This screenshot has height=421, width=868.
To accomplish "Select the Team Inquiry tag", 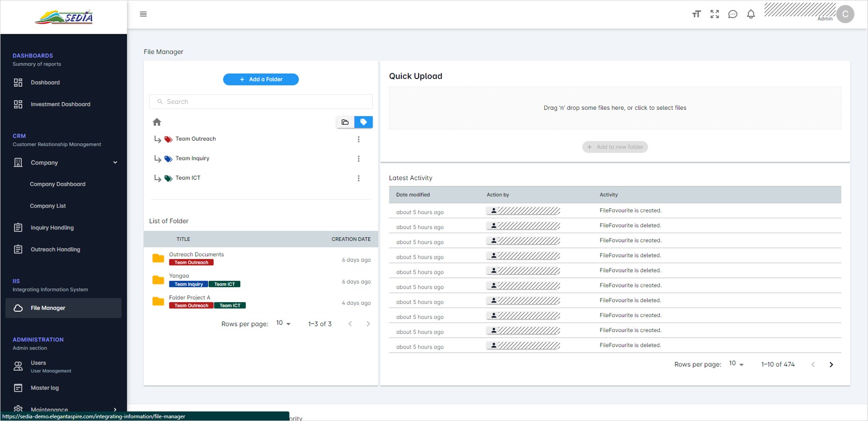I will pos(192,159).
